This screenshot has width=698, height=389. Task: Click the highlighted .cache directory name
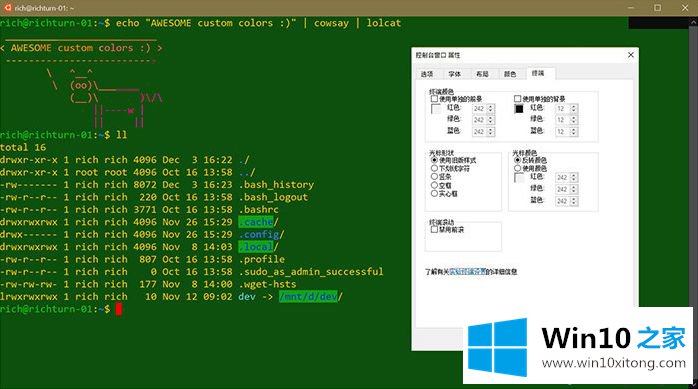click(x=256, y=222)
